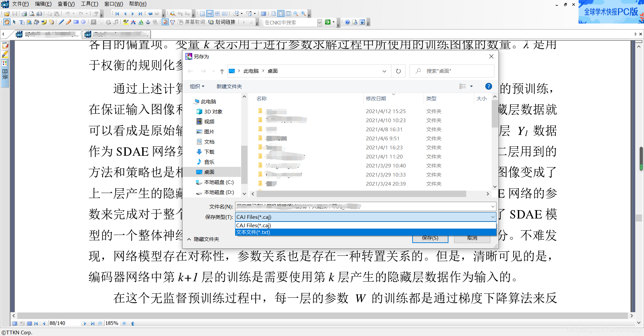The image size is (644, 336).
Task: Choose 文本文件(*.txt) from type list
Action: pyautogui.click(x=366, y=232)
